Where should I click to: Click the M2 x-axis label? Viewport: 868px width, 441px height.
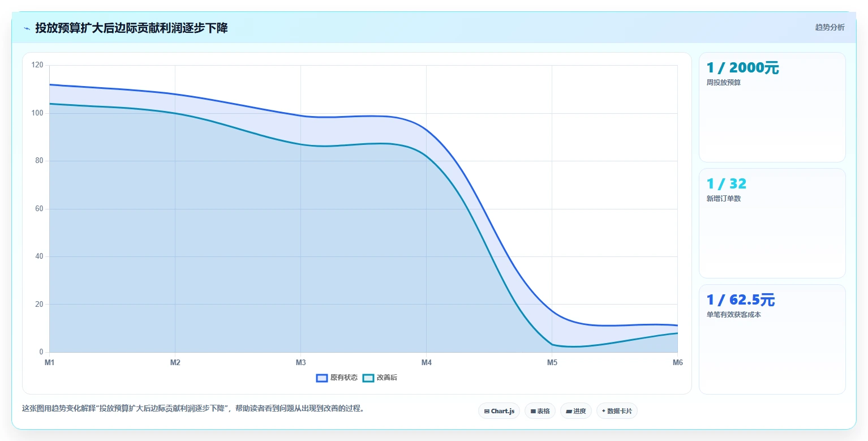pyautogui.click(x=175, y=362)
